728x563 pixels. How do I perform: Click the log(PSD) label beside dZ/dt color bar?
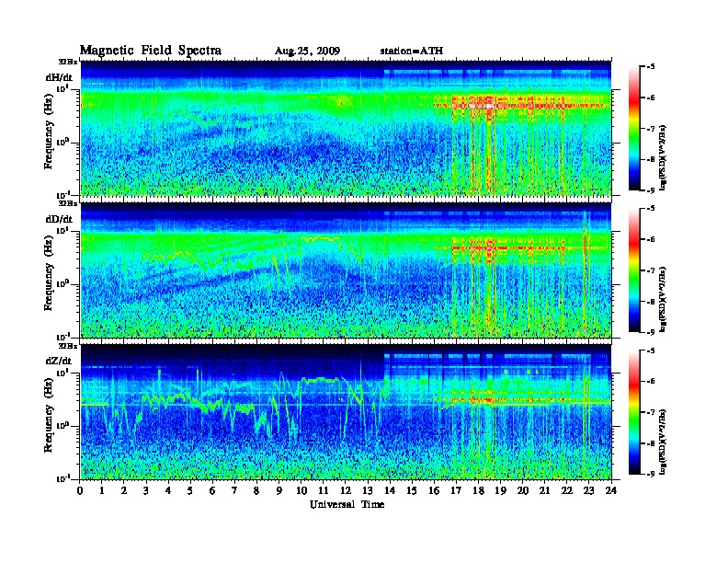tap(663, 442)
